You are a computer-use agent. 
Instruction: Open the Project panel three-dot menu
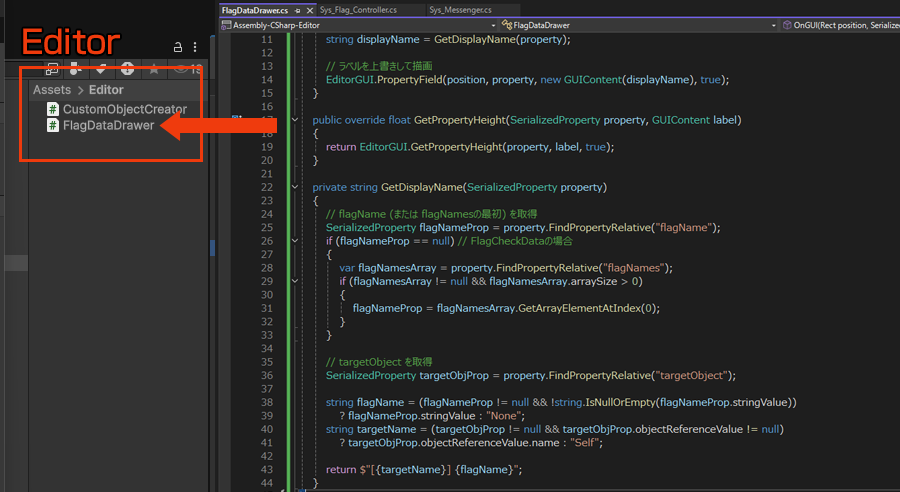coord(195,47)
